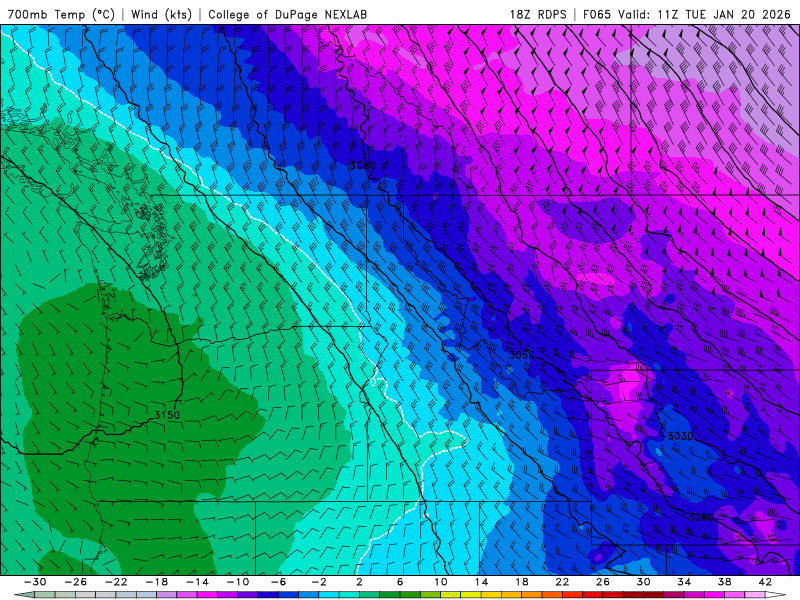Click the -2 colorbar scale label

click(319, 582)
